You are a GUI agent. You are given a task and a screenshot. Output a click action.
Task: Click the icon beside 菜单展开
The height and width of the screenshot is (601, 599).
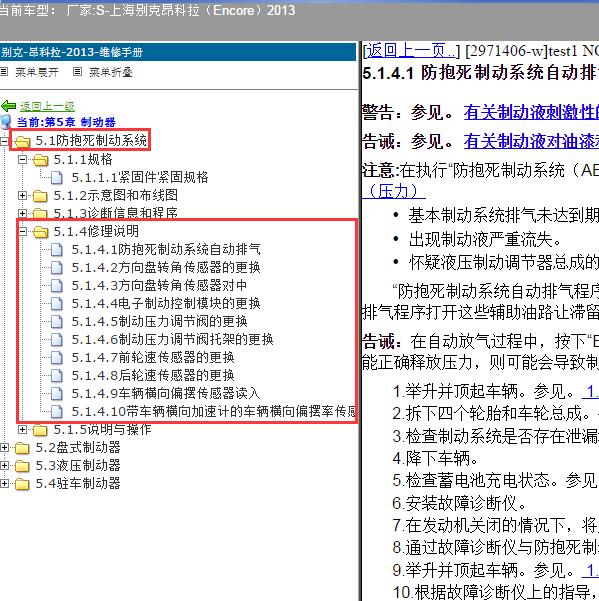tap(4, 72)
